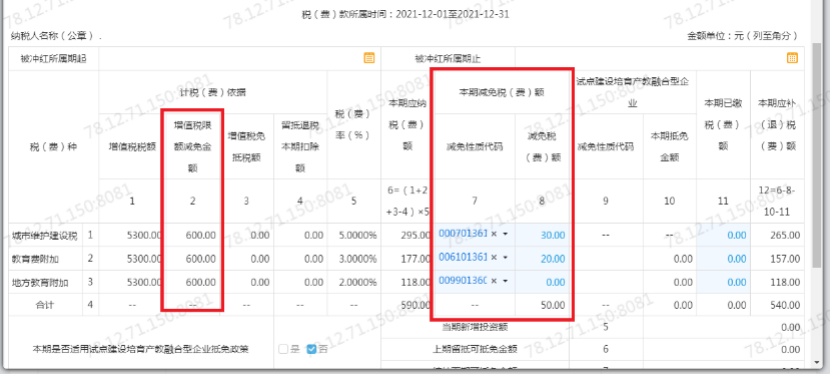Edit 减免税额 value 30.00 for 城市维护建设税
This screenshot has width=832, height=376.
coord(541,235)
